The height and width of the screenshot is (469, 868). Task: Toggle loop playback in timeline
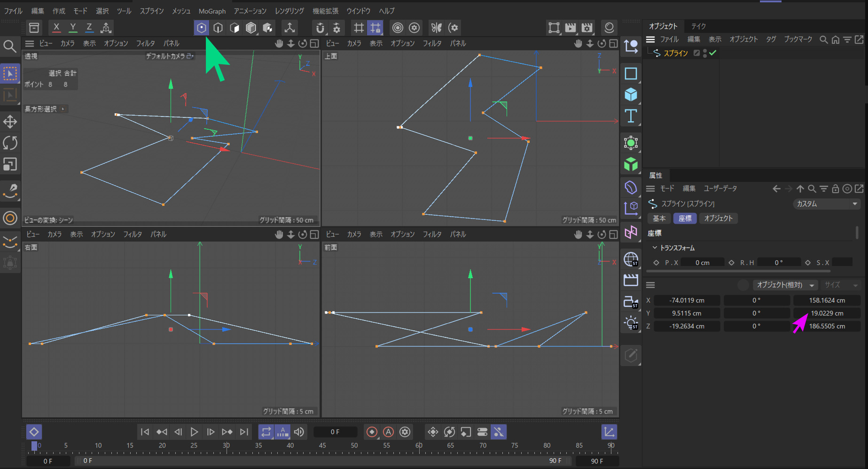[266, 432]
